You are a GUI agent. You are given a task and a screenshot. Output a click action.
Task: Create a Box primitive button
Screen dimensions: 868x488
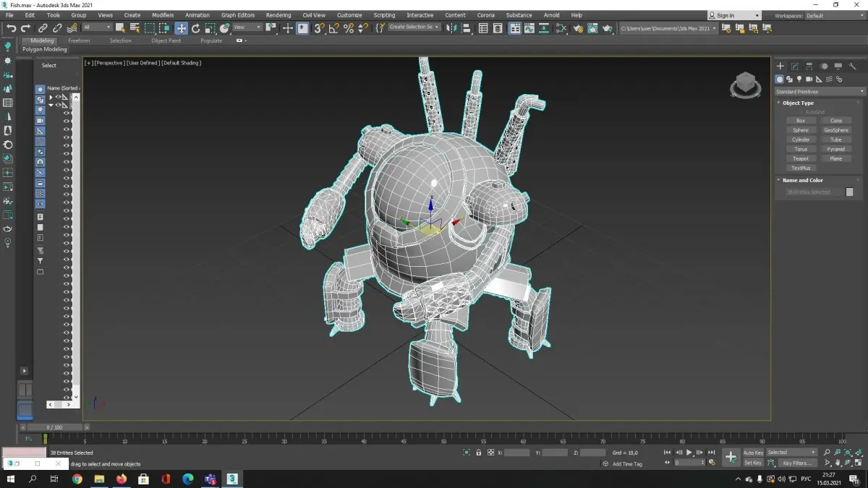pos(801,121)
